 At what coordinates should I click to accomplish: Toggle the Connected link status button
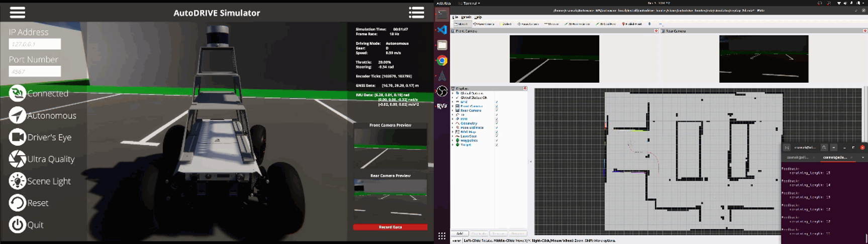(x=17, y=93)
